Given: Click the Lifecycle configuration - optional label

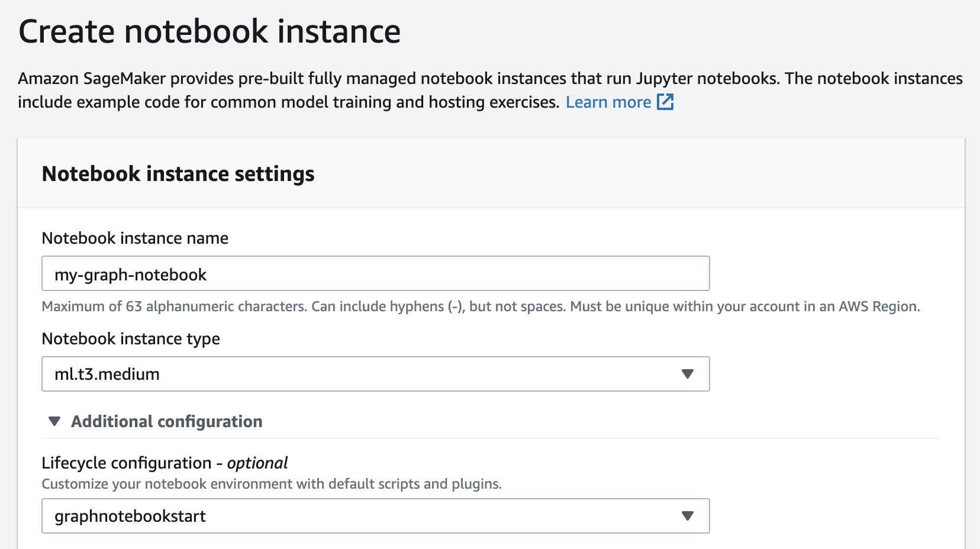Looking at the screenshot, I should coord(165,463).
